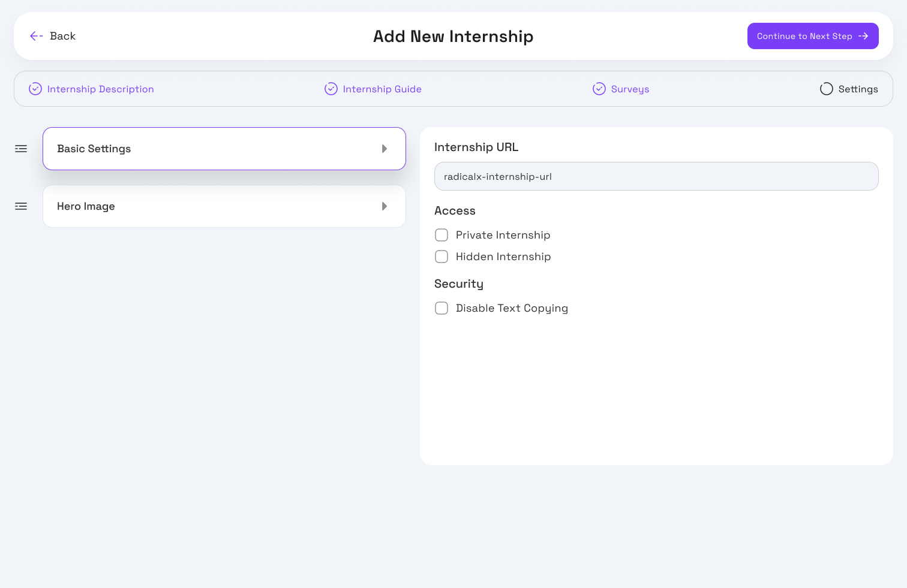
Task: Click the Internship URL input field
Action: pos(656,176)
